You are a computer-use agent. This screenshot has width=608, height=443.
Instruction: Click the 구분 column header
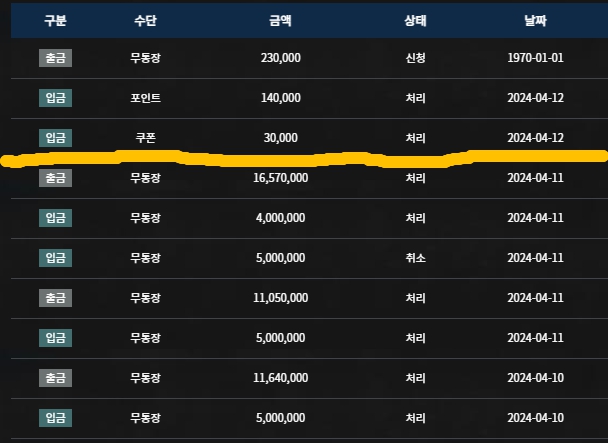click(x=55, y=21)
